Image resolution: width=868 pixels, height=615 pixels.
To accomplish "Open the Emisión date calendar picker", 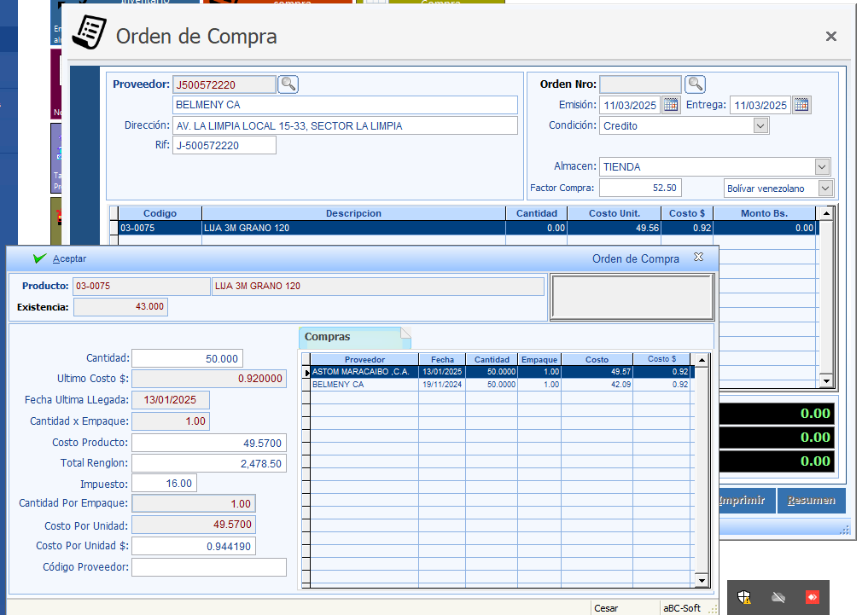I will 671,105.
